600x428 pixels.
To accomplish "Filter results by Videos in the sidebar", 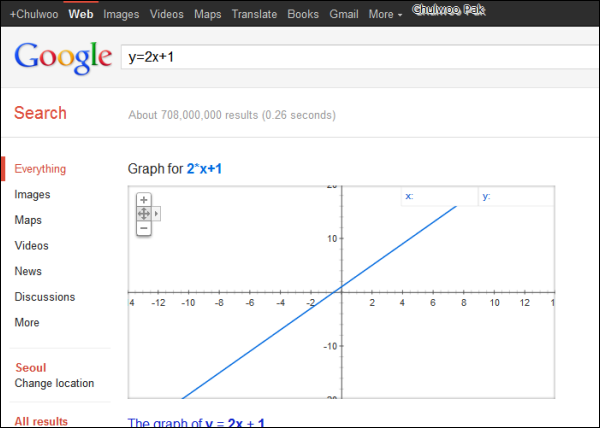I will pos(31,246).
